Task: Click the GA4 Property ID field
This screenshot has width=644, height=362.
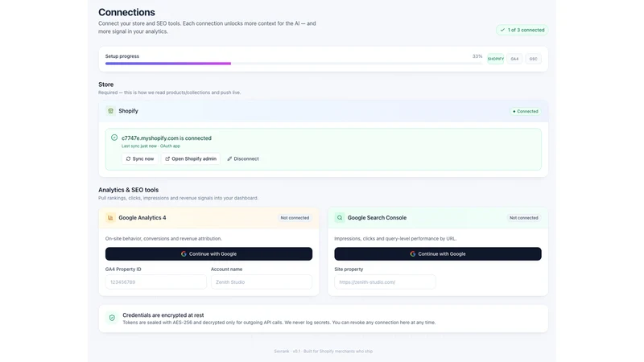Action: [156, 282]
